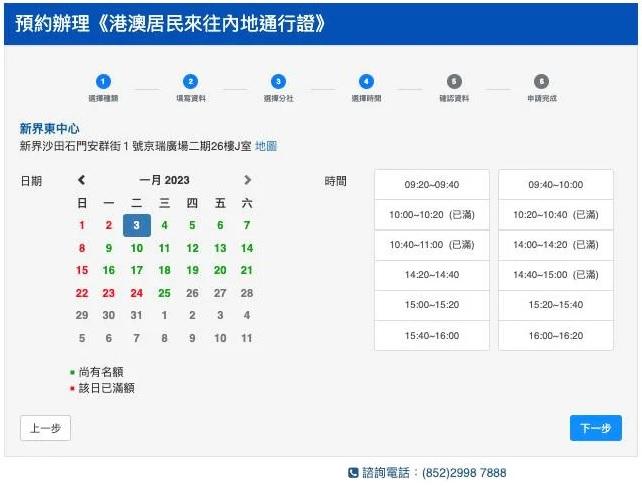Open the 地圖 map link
The image size is (642, 486).
[x=266, y=146]
